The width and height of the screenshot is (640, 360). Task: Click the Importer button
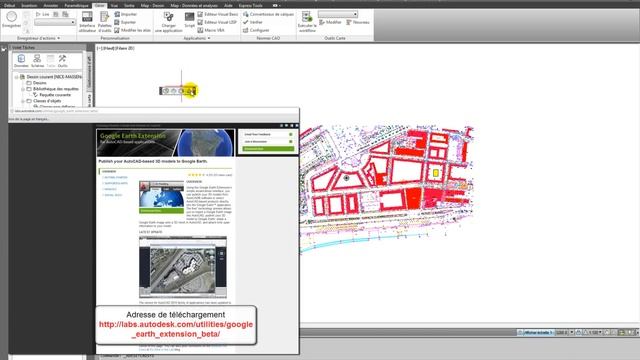click(126, 14)
